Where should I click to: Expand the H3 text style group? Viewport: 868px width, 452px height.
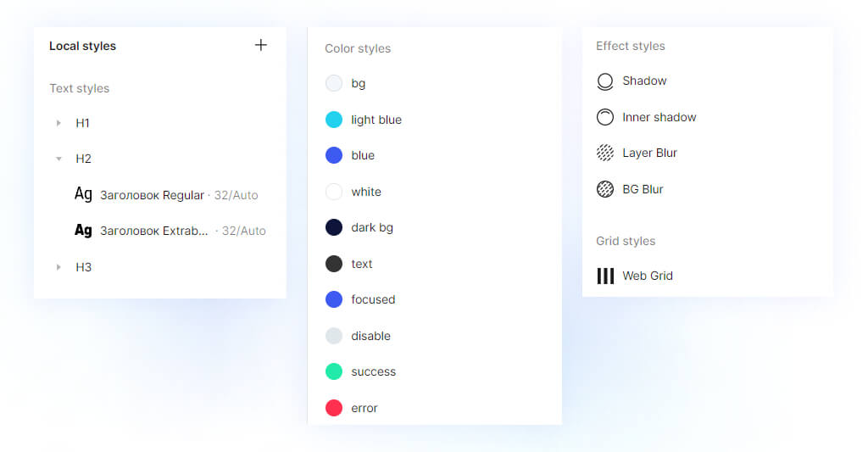pyautogui.click(x=58, y=267)
